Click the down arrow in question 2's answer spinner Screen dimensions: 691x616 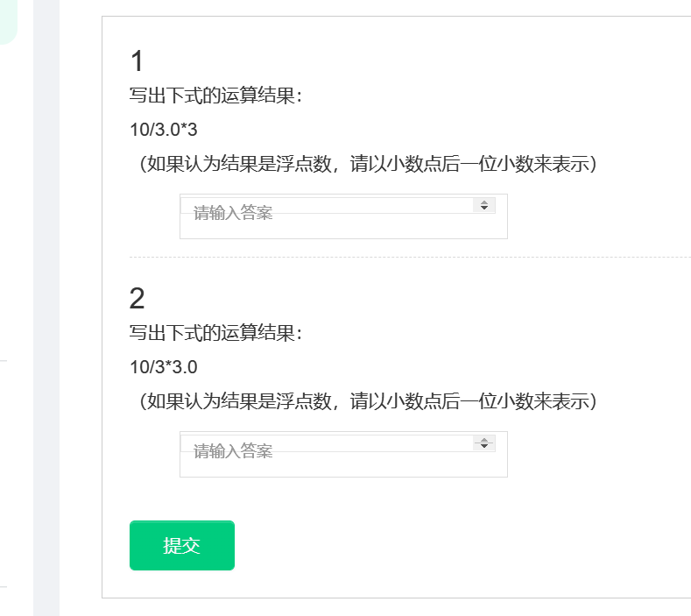tap(484, 446)
